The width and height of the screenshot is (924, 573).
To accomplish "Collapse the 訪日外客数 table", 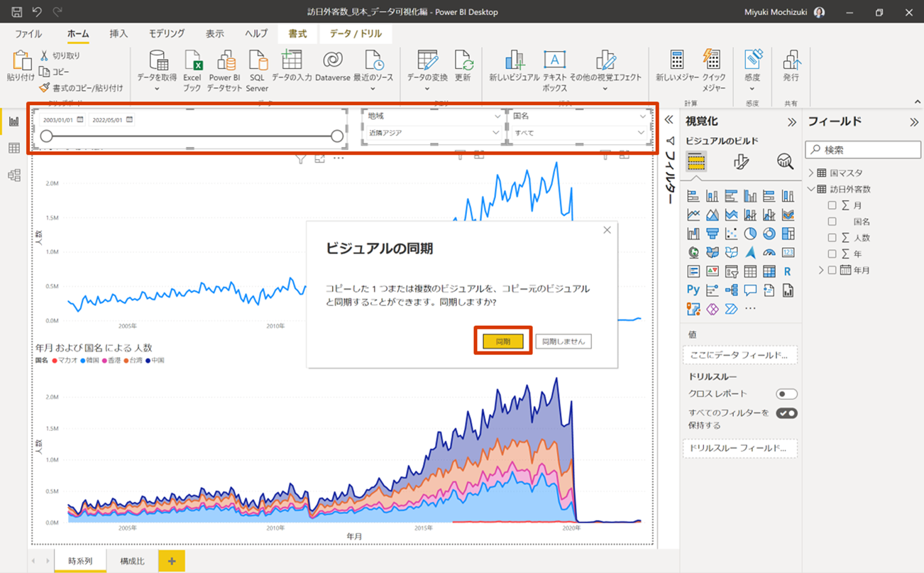I will click(811, 189).
